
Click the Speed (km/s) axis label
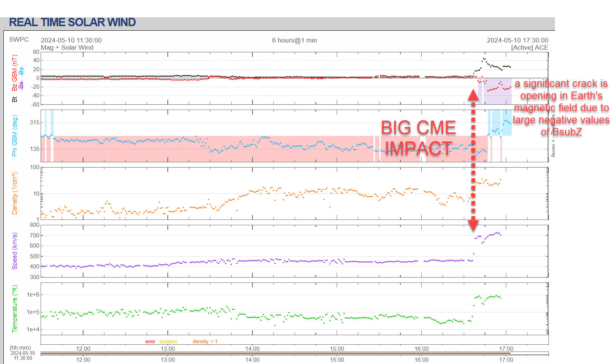tap(15, 251)
